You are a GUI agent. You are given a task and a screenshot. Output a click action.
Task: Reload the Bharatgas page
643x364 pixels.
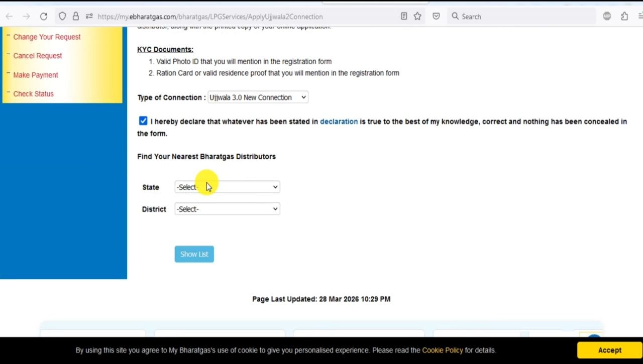[x=44, y=17]
